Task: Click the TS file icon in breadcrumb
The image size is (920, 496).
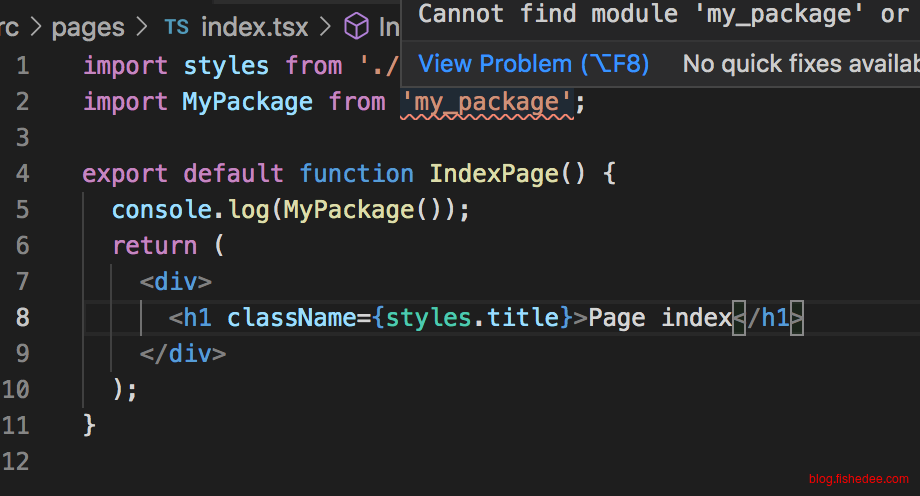Action: (176, 27)
